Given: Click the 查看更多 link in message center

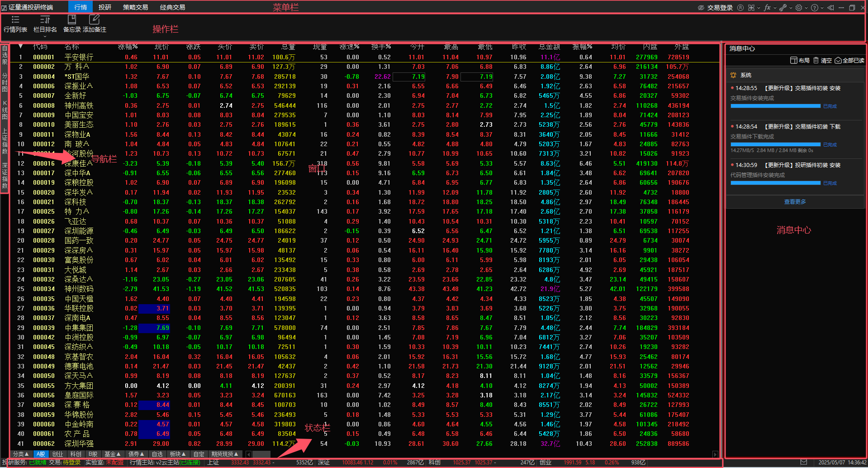Looking at the screenshot, I should [795, 202].
